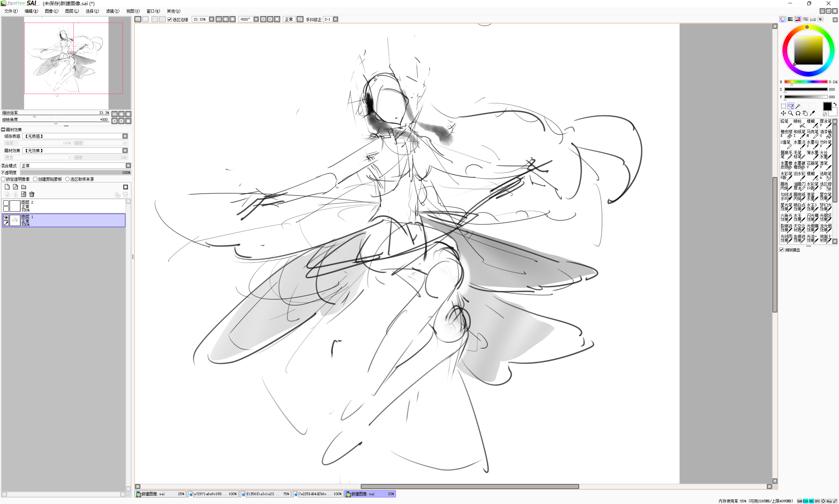This screenshot has height=504, width=839.
Task: Select the eyedropper color picker tool
Action: (812, 113)
